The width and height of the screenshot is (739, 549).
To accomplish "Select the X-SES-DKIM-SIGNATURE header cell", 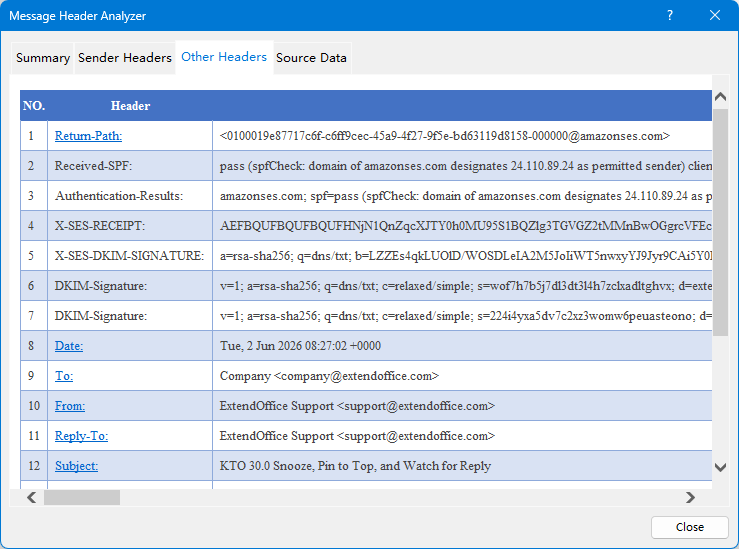I will click(x=130, y=256).
